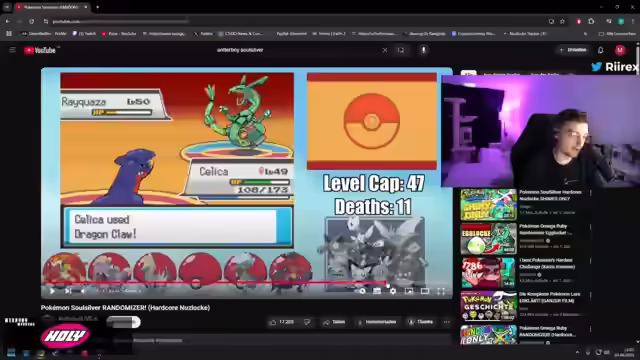Enable theater mode view

[425, 291]
